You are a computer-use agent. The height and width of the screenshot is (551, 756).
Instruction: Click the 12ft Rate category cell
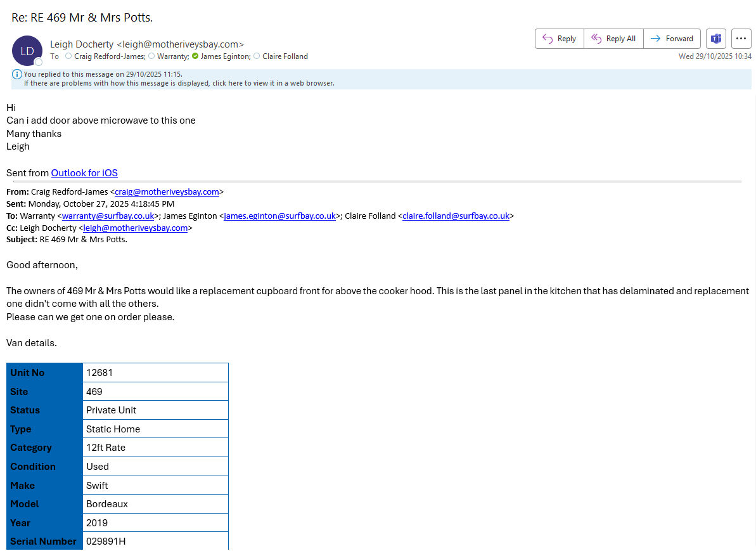(155, 447)
